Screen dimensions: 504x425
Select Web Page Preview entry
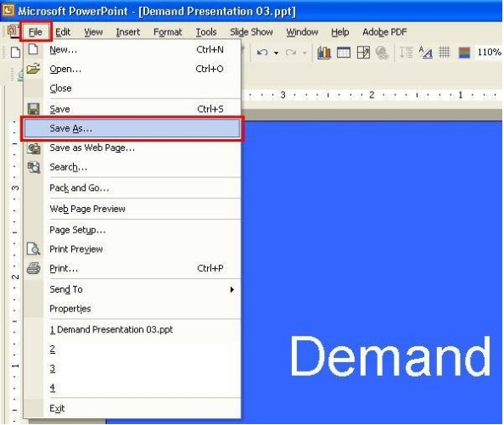132,209
